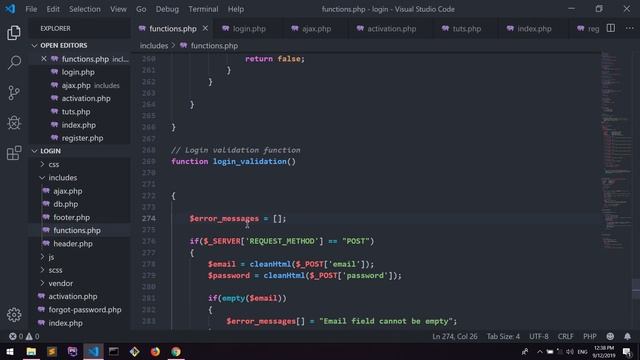This screenshot has height=360, width=640.
Task: Click the errors and warnings status indicator
Action: pos(24,336)
